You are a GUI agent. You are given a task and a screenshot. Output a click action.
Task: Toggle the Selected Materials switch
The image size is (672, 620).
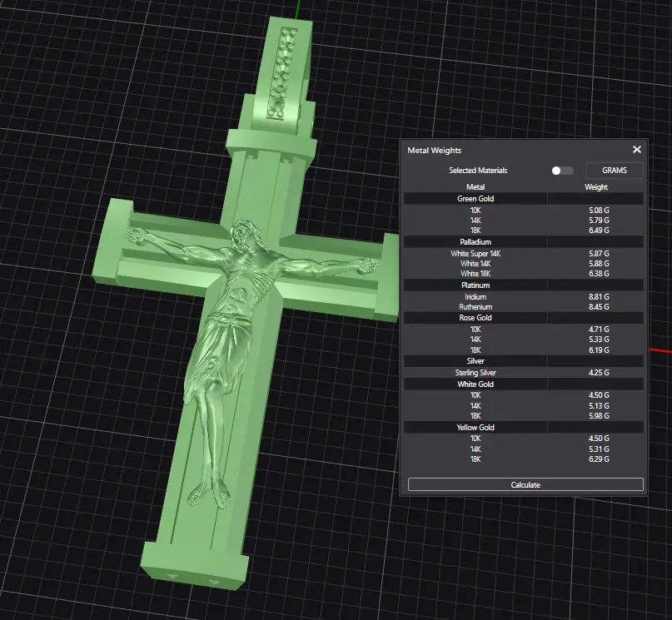coord(562,171)
